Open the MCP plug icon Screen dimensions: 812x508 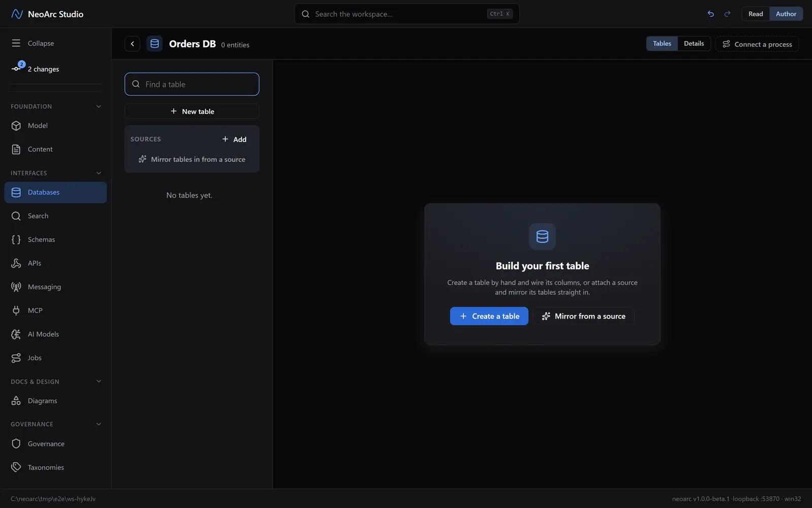pos(16,310)
